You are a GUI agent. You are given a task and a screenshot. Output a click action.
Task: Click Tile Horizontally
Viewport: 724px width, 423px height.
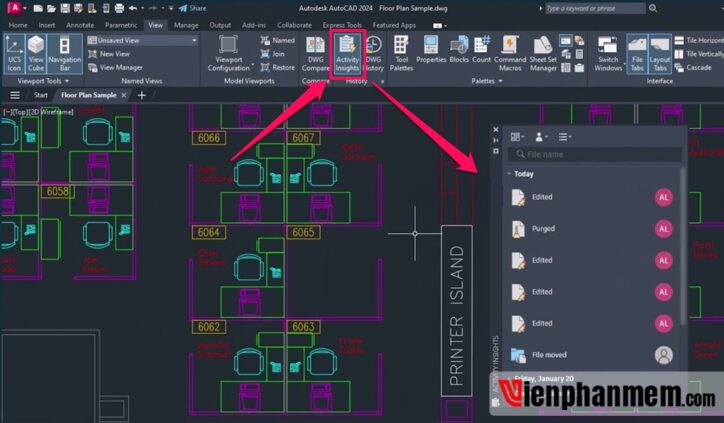click(699, 41)
